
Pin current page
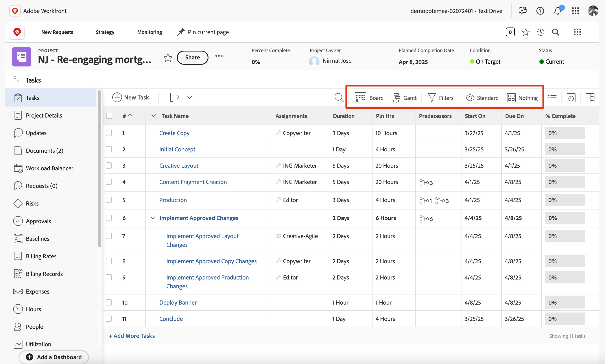tap(203, 32)
